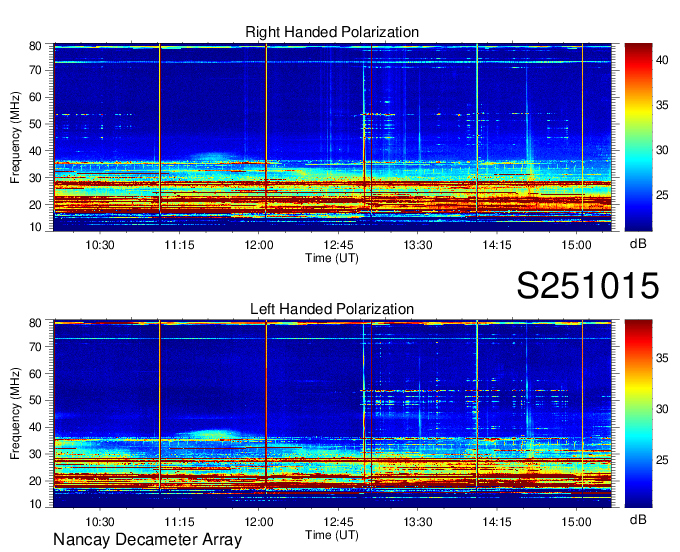Click the Time (UT) label under the bottom plot

(332, 534)
